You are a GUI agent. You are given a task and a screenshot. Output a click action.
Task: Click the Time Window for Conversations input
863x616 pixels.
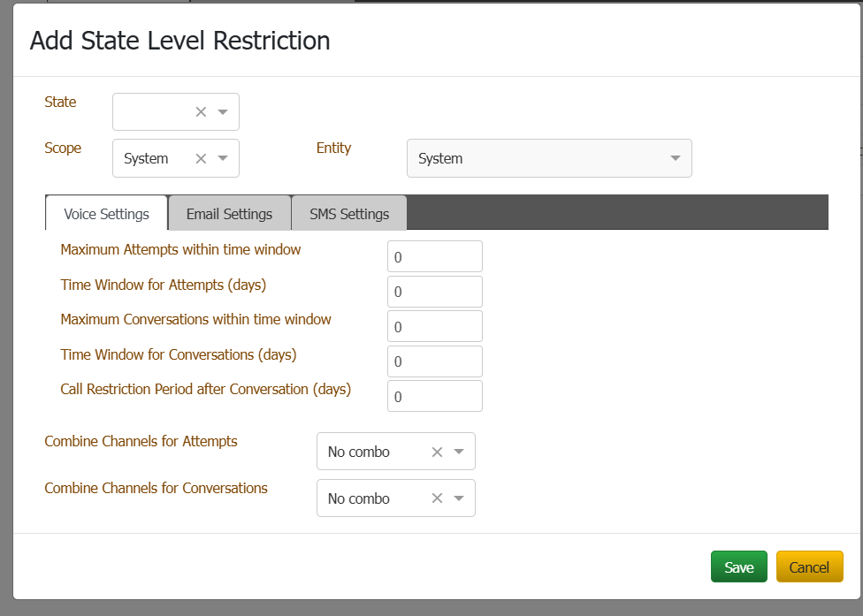coord(434,361)
